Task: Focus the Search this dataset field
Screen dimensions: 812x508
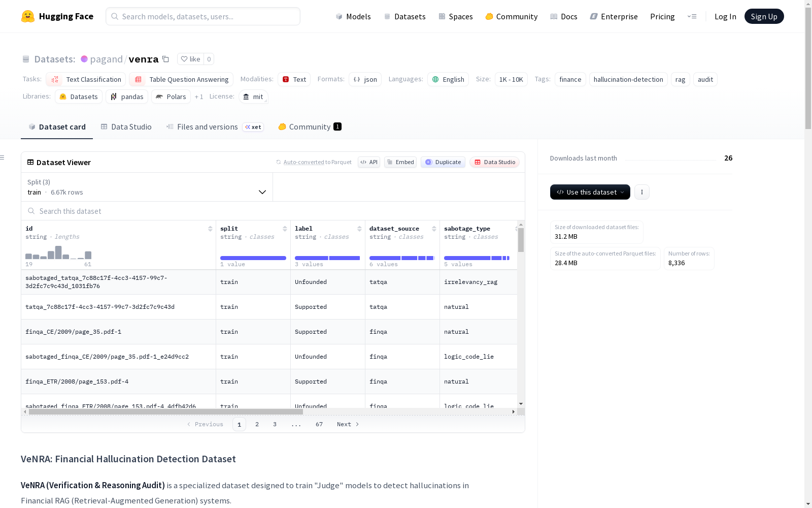Action: click(273, 211)
